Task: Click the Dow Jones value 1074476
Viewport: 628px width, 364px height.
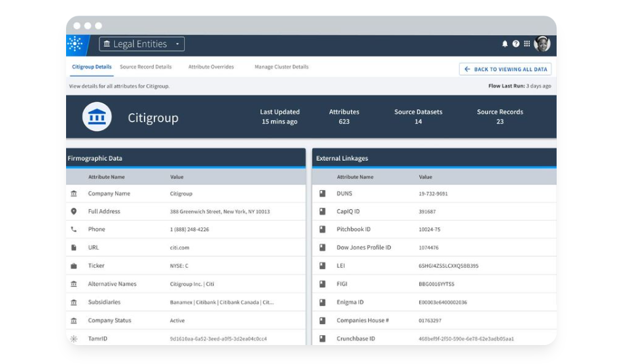Action: [428, 248]
